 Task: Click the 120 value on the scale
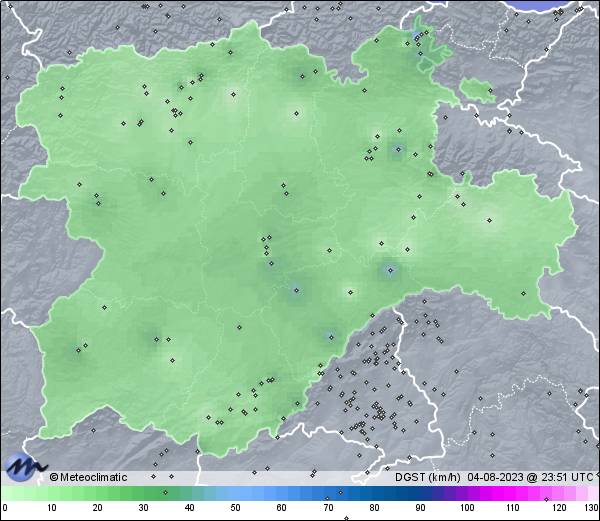tap(559, 508)
